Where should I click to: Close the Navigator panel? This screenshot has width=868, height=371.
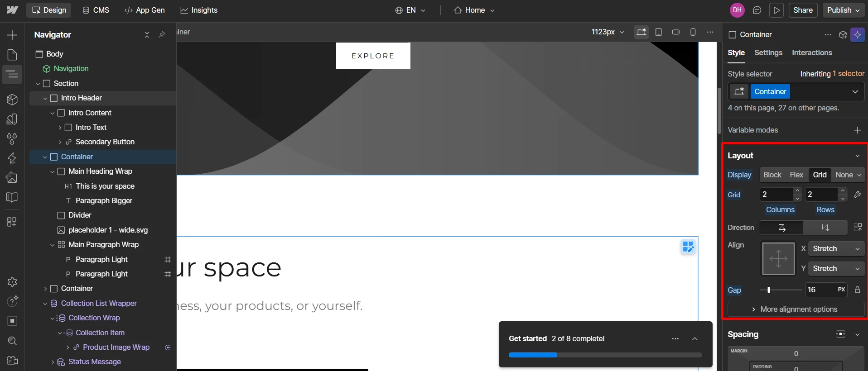click(147, 35)
